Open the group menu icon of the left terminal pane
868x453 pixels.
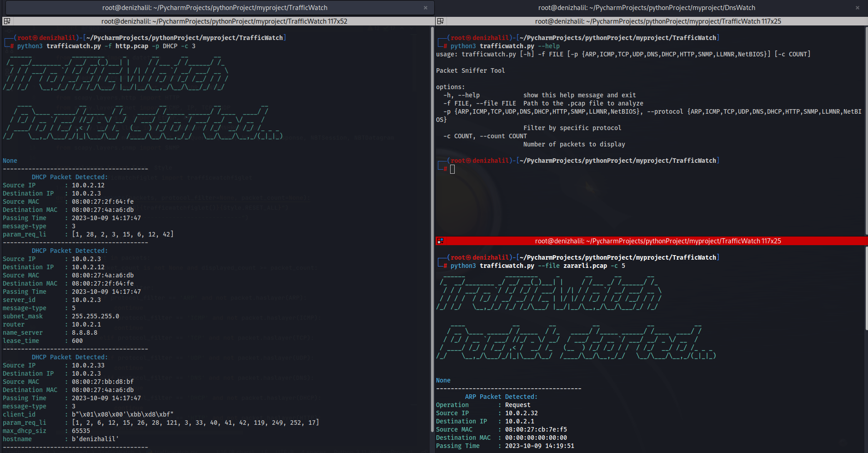coord(7,21)
